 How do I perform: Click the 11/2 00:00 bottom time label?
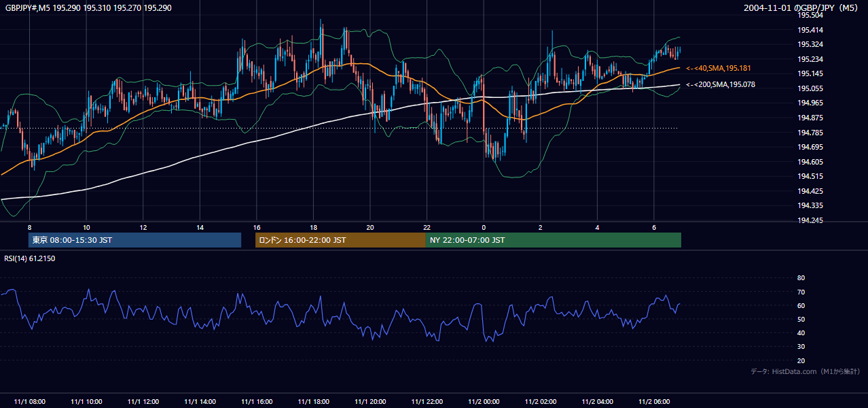click(484, 401)
